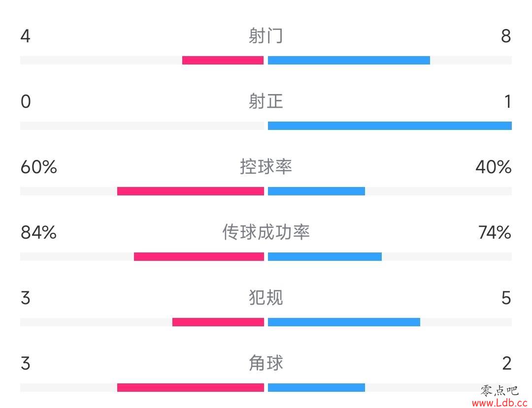
Task: Click the pink possession bar for 60%
Action: click(x=190, y=191)
